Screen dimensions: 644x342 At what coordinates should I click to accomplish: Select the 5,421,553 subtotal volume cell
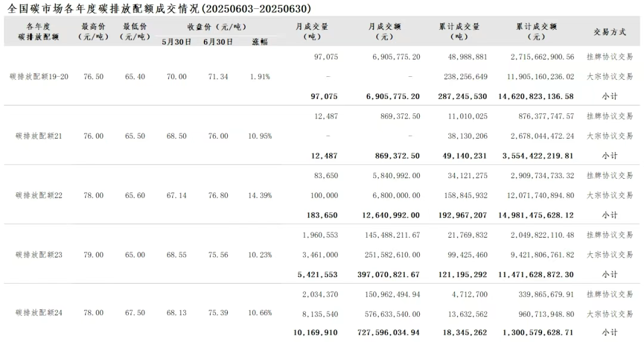coord(317,275)
